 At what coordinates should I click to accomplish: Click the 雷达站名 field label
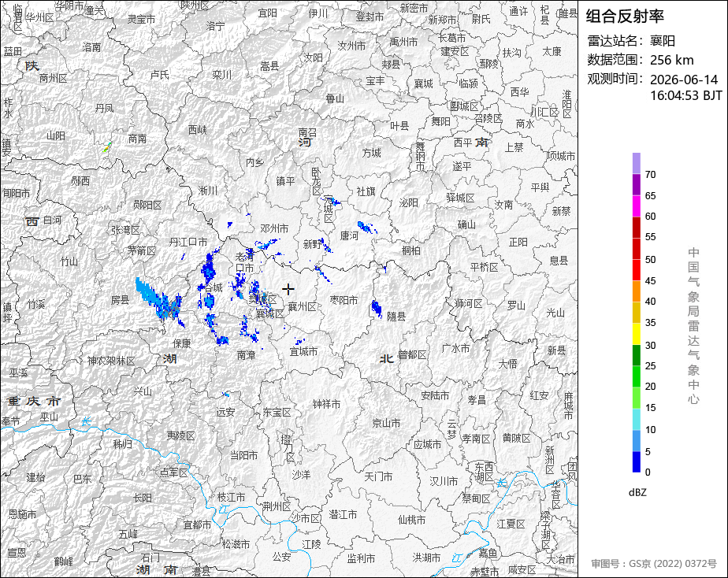pyautogui.click(x=617, y=41)
